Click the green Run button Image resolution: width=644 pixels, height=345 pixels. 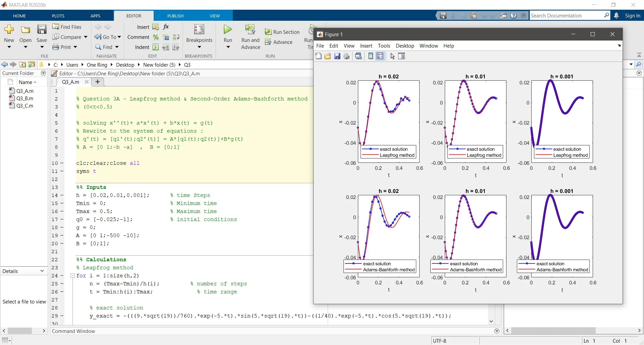click(228, 30)
